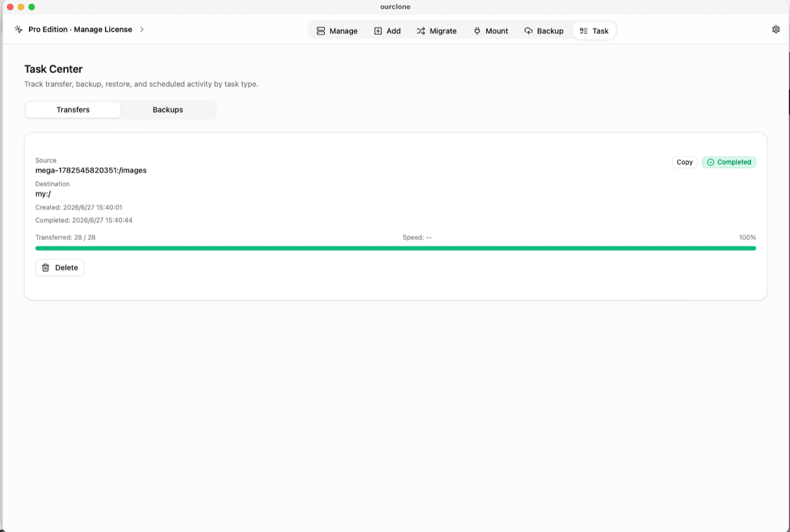790x532 pixels.
Task: Select the Task tab
Action: point(594,31)
